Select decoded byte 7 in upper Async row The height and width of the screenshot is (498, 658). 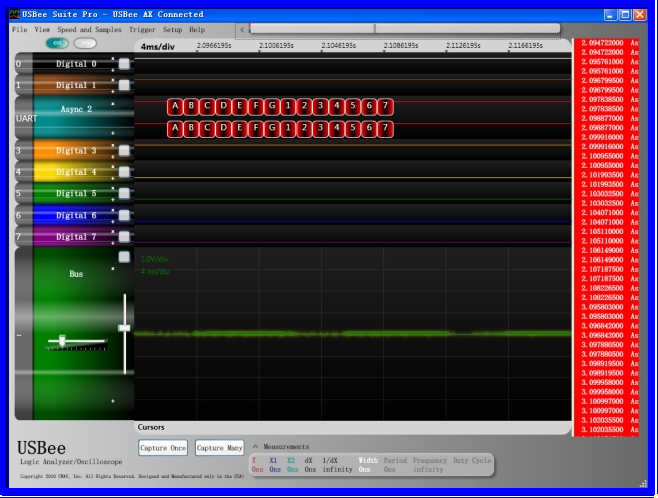385,107
